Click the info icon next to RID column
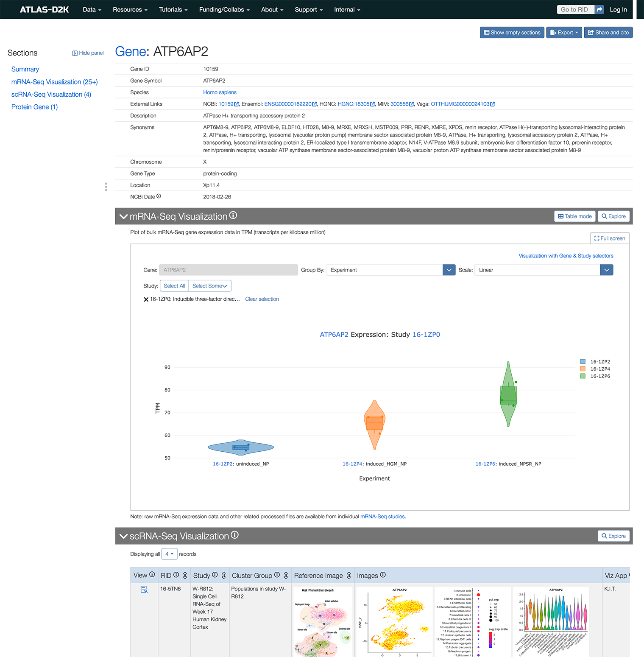Screen dimensions: 644x657 point(176,575)
